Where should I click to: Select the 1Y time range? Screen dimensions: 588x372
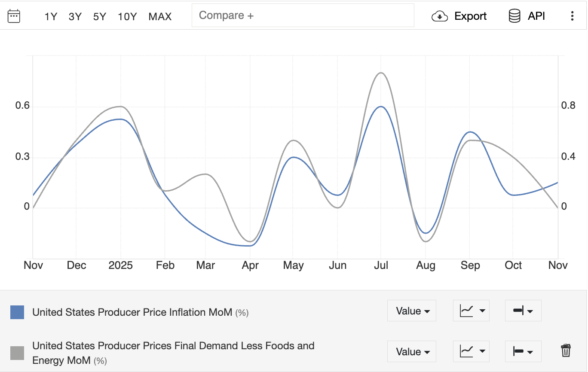click(x=51, y=17)
